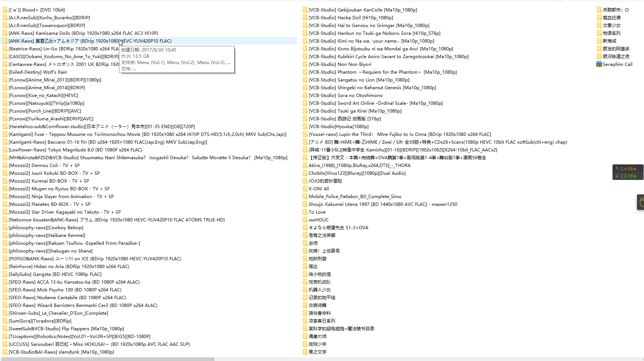Select VCB-Studio Sword Art Online Ordinal Scale

coord(376,103)
